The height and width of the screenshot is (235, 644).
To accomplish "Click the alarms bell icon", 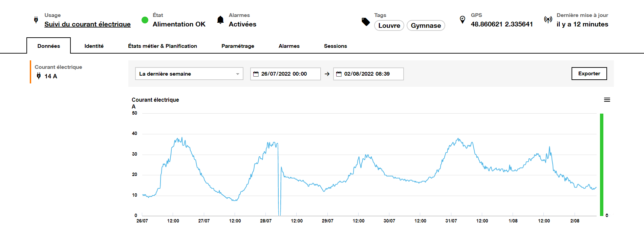I will tap(220, 20).
